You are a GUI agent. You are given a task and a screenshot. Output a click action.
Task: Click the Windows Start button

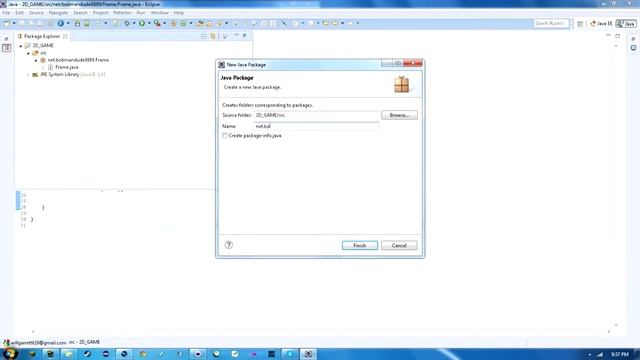pos(10,353)
